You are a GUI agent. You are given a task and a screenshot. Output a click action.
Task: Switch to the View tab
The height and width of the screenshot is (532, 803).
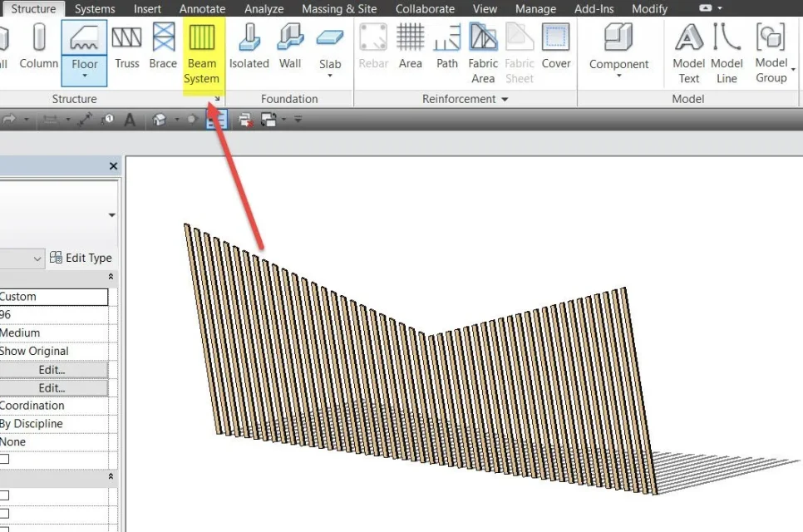(485, 8)
